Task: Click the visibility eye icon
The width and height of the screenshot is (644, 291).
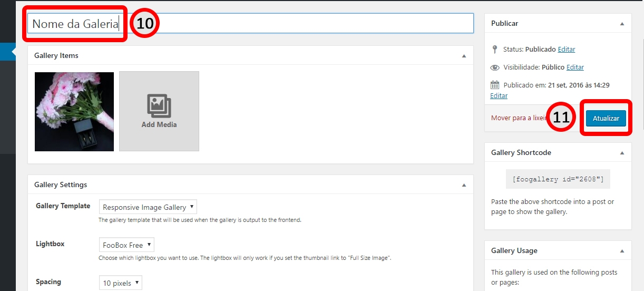Action: 494,67
